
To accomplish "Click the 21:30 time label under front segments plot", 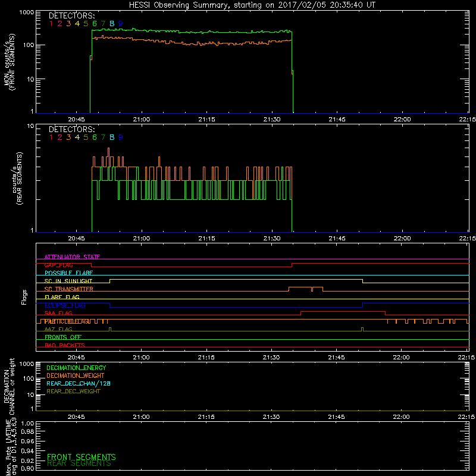I will click(272, 120).
